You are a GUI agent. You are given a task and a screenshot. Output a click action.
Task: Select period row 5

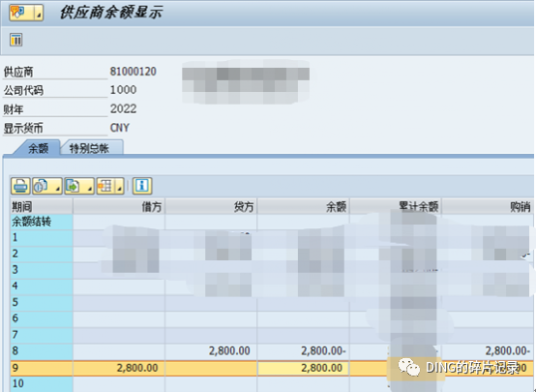[x=42, y=302]
